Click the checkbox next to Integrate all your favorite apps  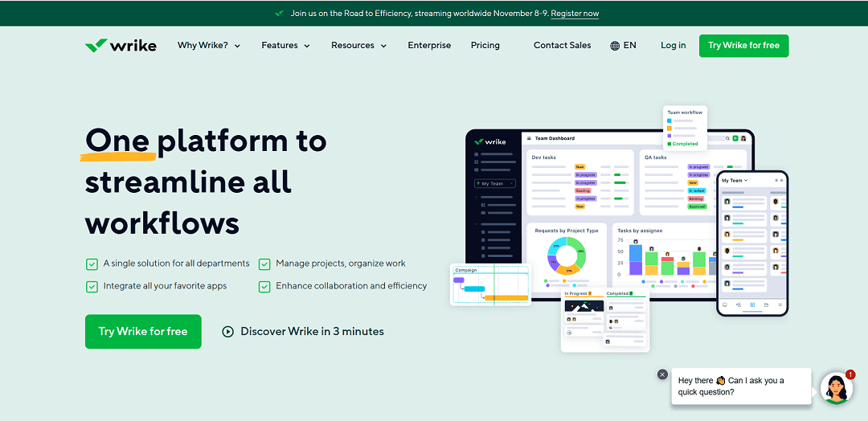[x=92, y=287]
